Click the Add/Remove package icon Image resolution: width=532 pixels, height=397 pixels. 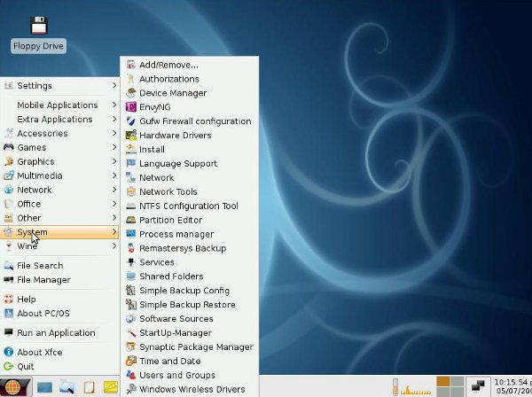[131, 65]
